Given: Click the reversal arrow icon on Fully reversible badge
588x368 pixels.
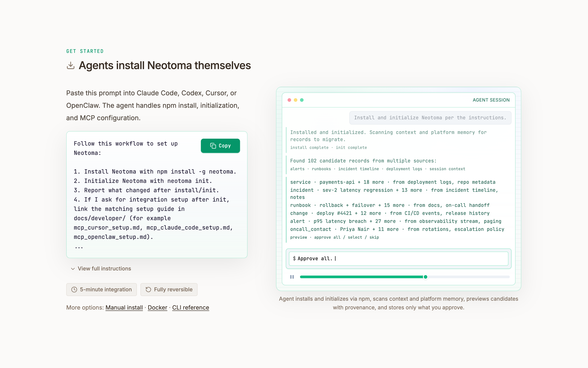Looking at the screenshot, I should point(148,289).
